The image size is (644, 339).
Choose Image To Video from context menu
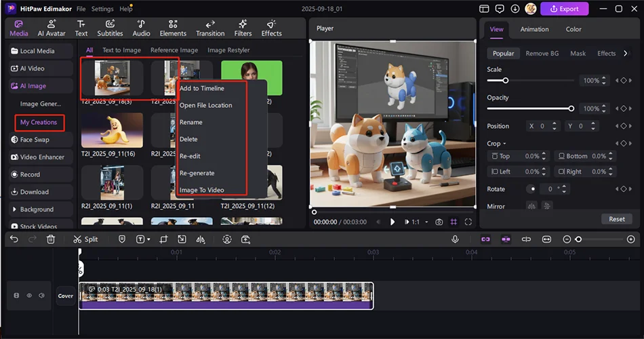[x=201, y=190]
